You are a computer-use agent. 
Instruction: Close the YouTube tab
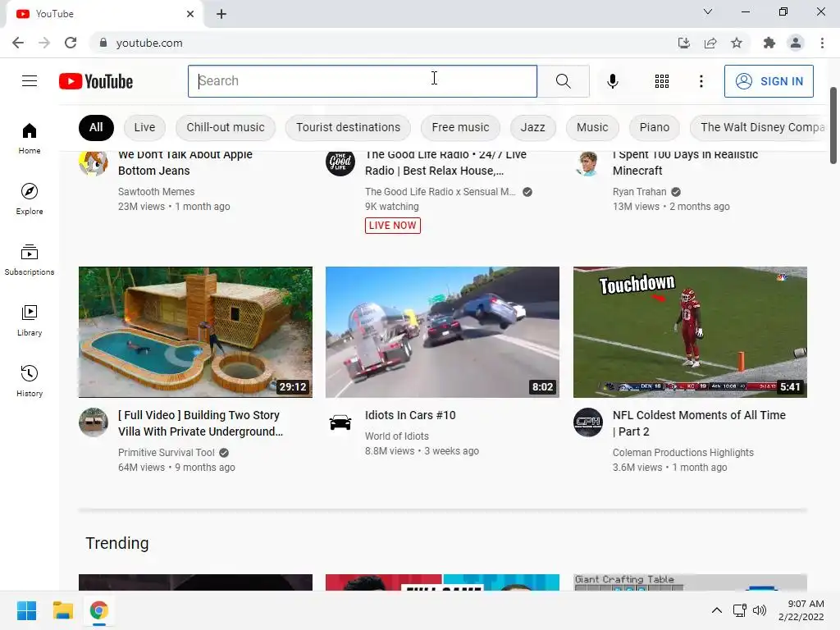tap(190, 14)
